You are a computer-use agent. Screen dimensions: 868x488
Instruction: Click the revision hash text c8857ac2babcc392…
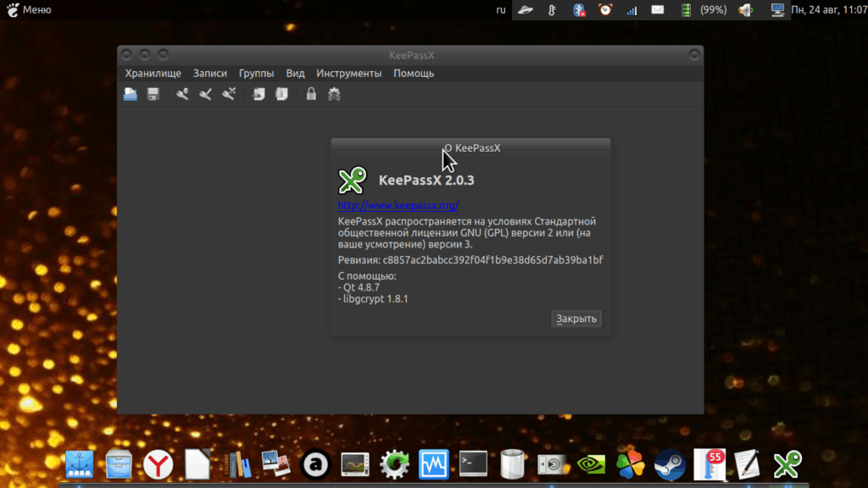point(492,259)
